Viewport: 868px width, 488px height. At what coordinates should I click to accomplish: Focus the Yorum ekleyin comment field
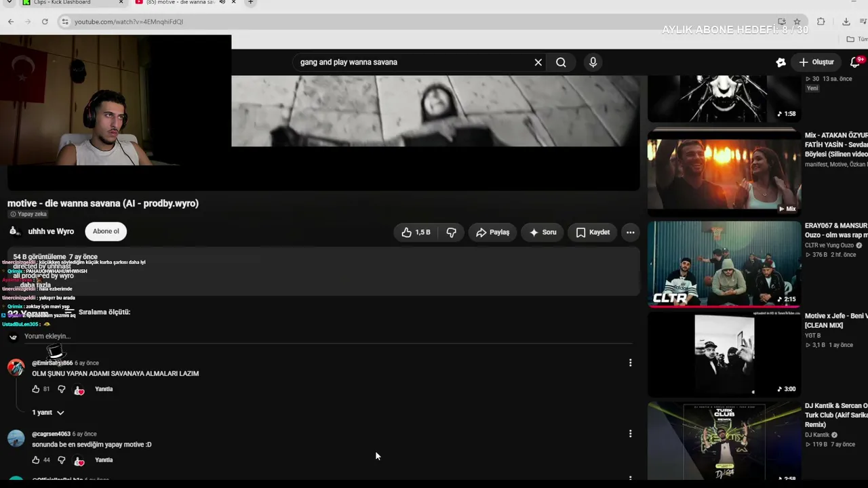[x=328, y=336]
